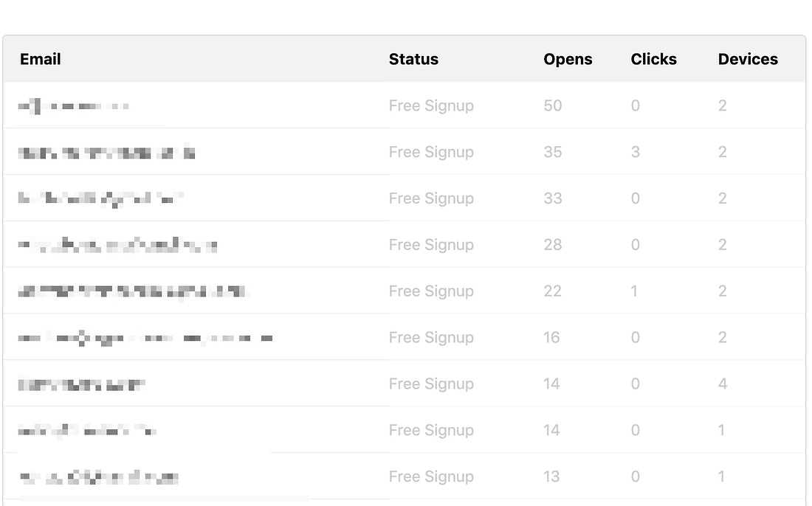Select the blurred email with 22 opens
The image size is (812, 506).
[133, 292]
